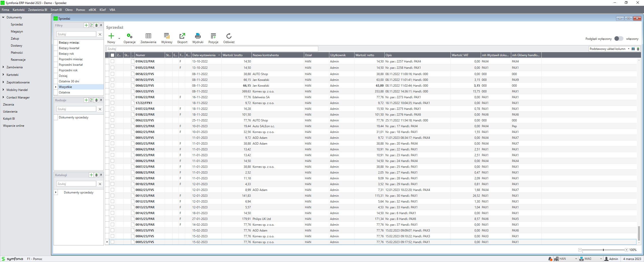Check the box for document 0058/22/FVS

tap(112, 74)
